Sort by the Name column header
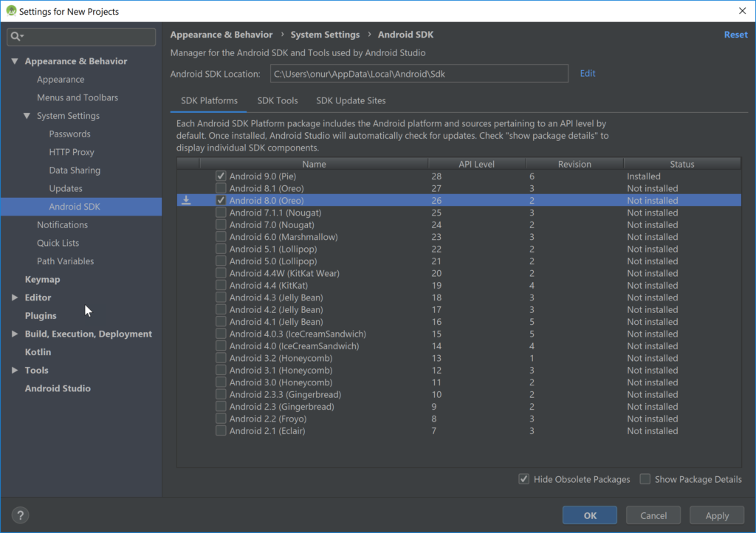This screenshot has height=533, width=756. click(x=314, y=164)
